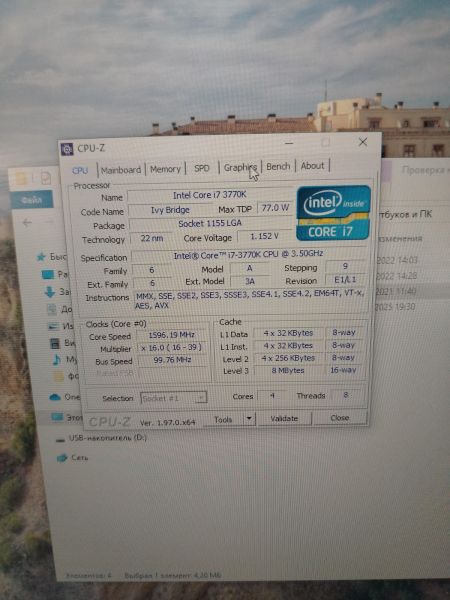Click the Revision value E1/L1

[346, 280]
